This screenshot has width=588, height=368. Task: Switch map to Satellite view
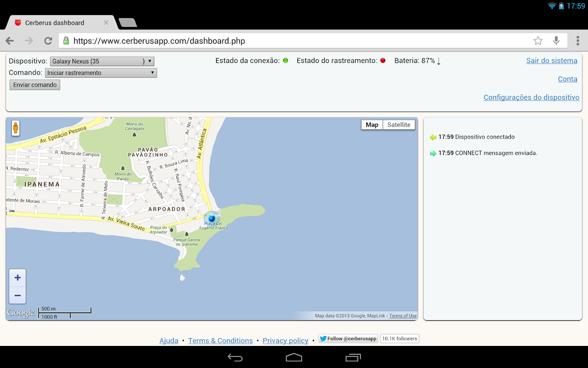pos(399,124)
